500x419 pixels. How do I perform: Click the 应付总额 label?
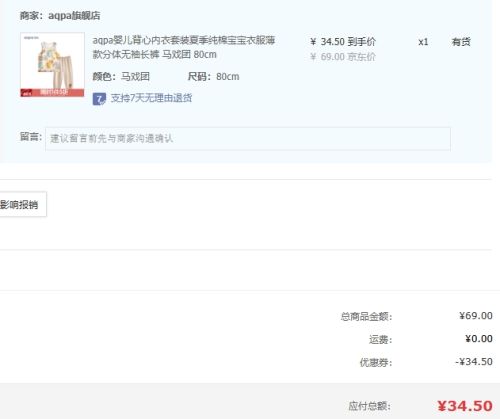(x=369, y=406)
